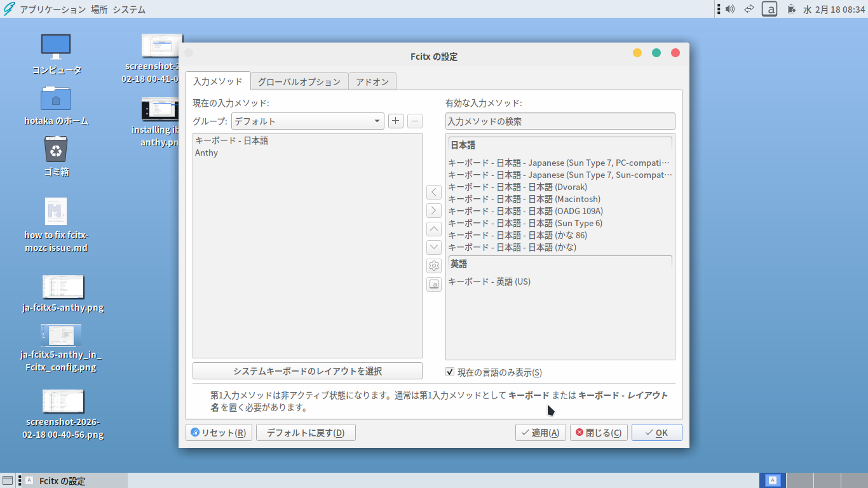This screenshot has height=488, width=868.
Task: Open input method configuration gear icon
Action: point(434,266)
